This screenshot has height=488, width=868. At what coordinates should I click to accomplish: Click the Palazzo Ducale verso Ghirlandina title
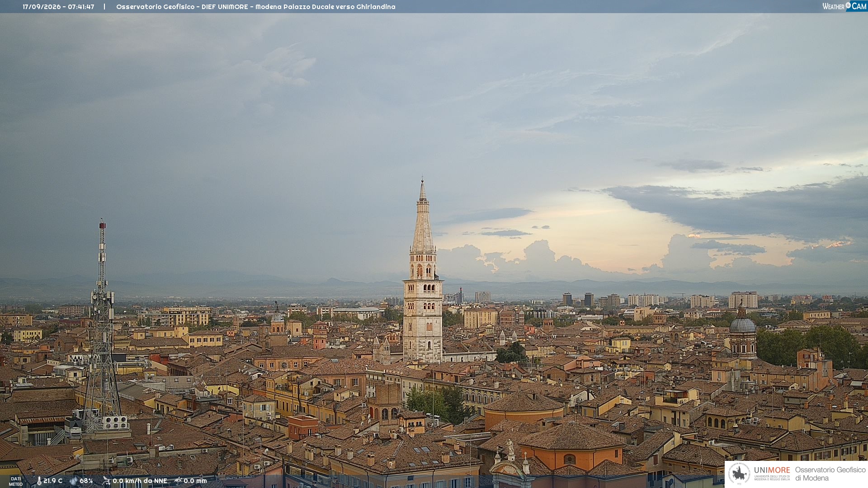[x=339, y=7]
